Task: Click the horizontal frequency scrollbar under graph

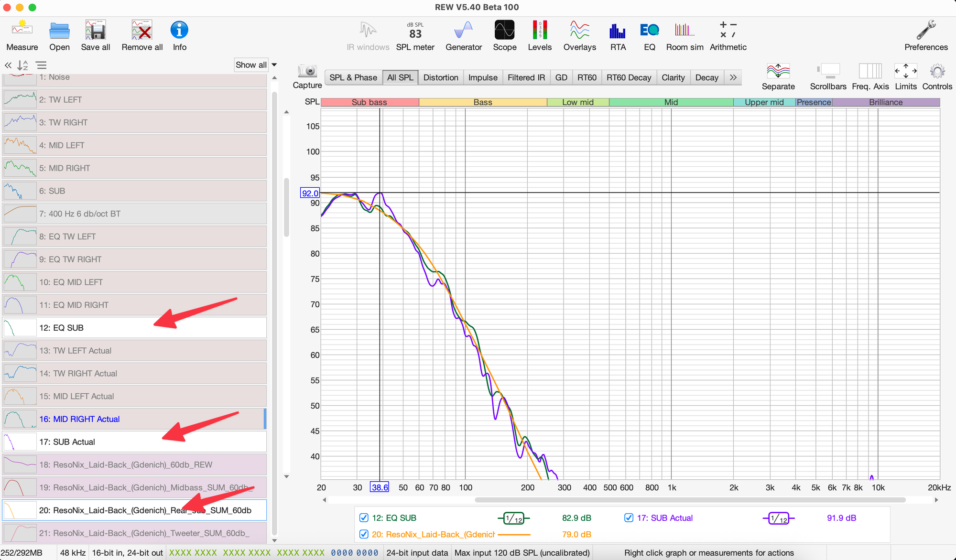Action: pos(689,500)
